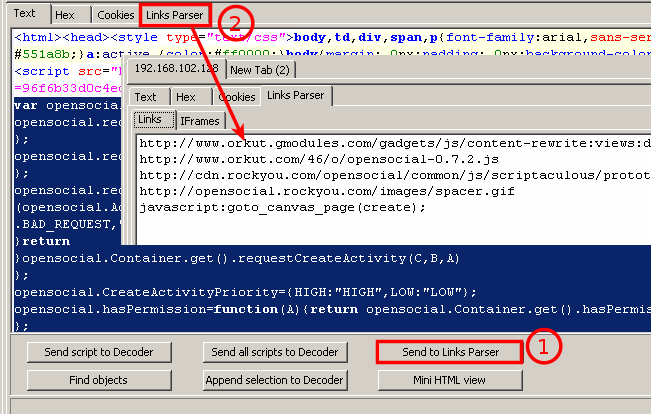
Task: Click the Send to Links Parser button
Action: (x=449, y=352)
